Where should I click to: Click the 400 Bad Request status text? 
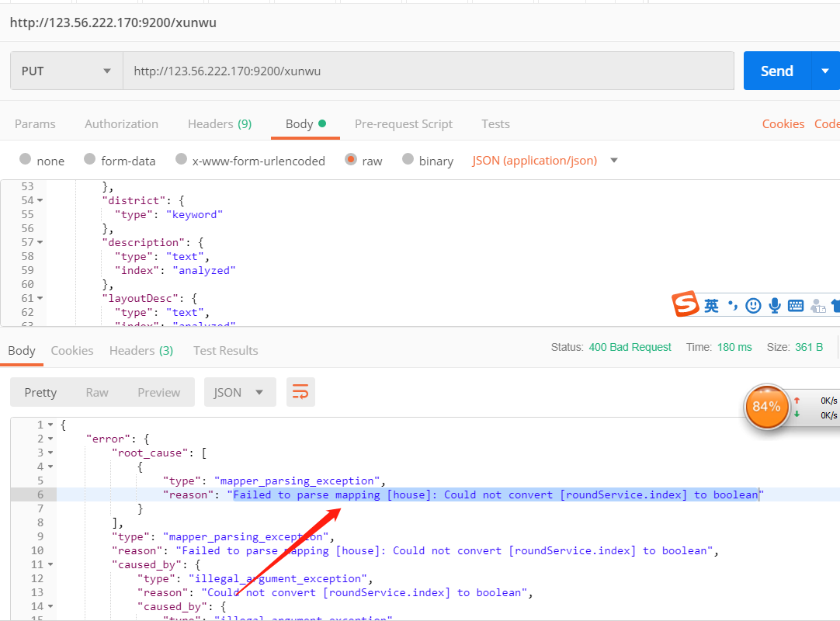630,347
